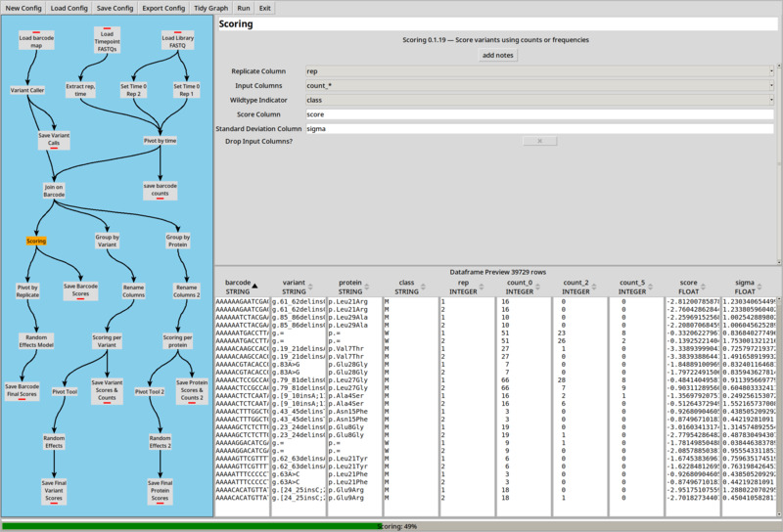Open the Replicate Column dropdown

540,71
